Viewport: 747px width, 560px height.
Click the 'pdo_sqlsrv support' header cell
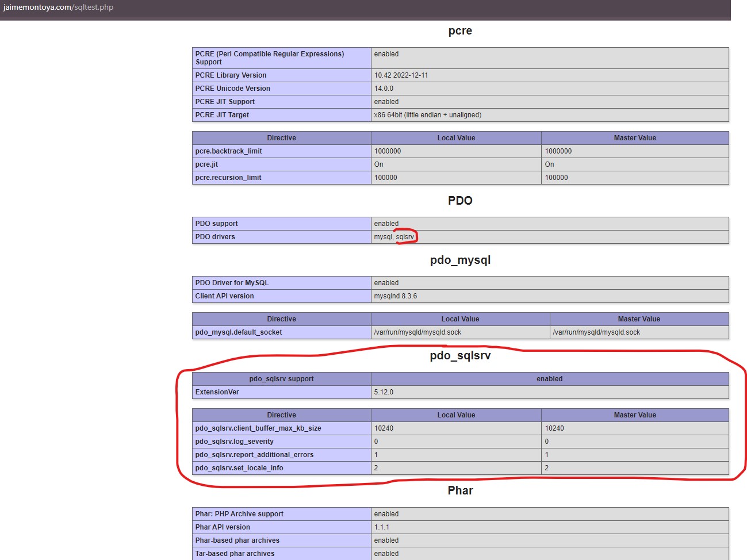coord(282,379)
